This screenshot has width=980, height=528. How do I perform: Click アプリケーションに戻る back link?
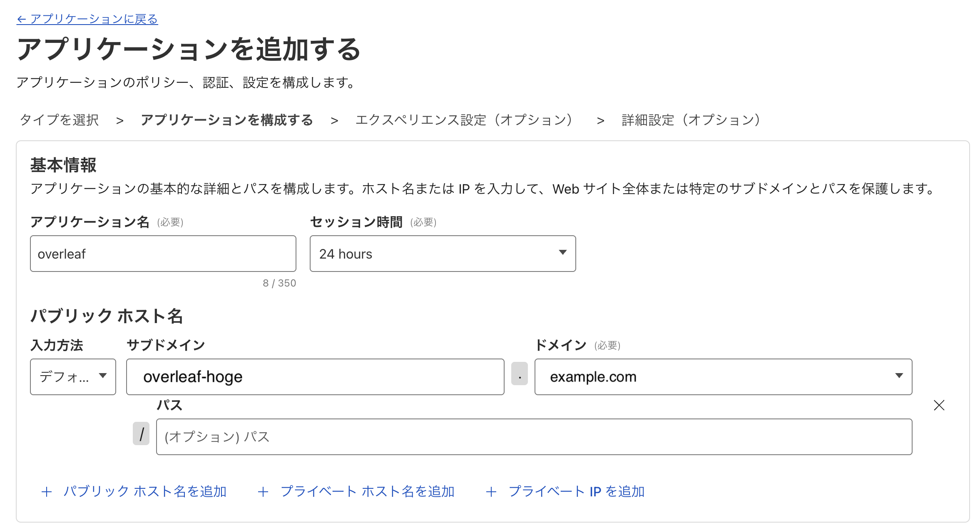click(x=87, y=19)
